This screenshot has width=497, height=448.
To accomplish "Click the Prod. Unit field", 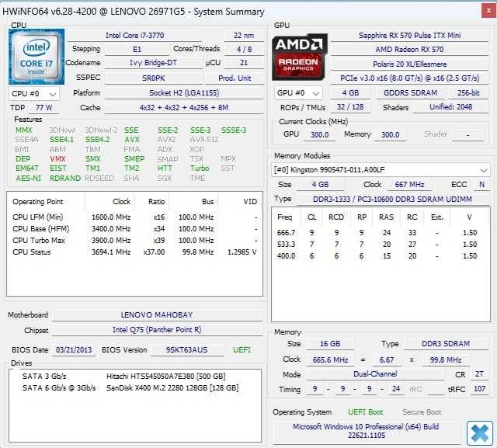I will coord(235,78).
